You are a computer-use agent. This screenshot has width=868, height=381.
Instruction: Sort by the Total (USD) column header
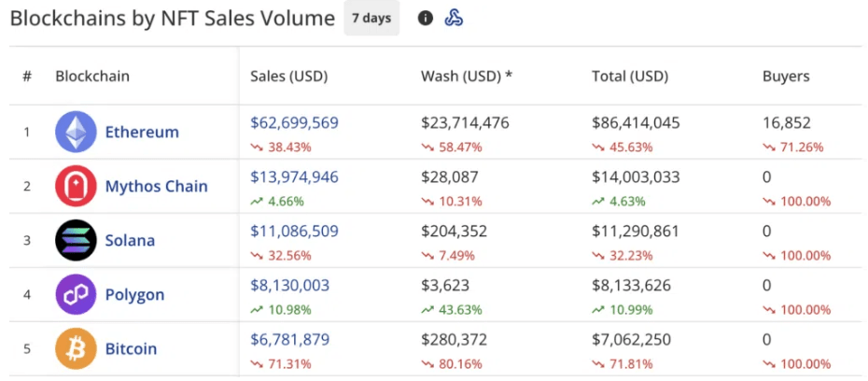630,77
